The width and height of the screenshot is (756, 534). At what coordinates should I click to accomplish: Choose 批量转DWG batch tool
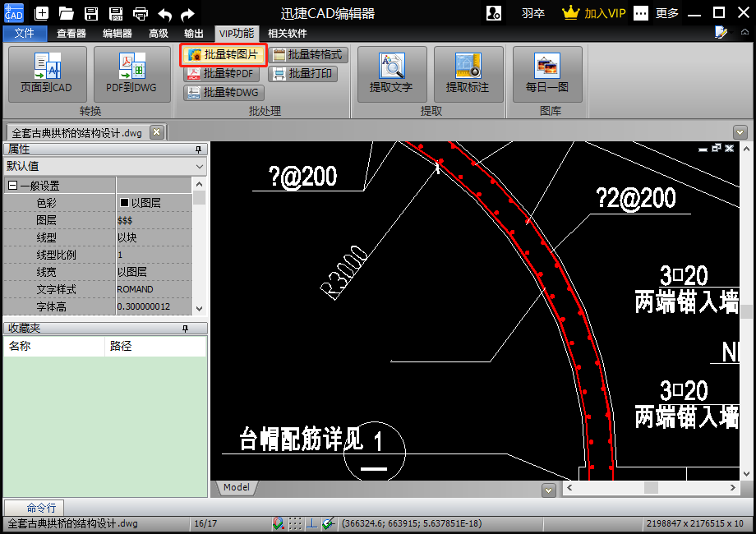[224, 92]
